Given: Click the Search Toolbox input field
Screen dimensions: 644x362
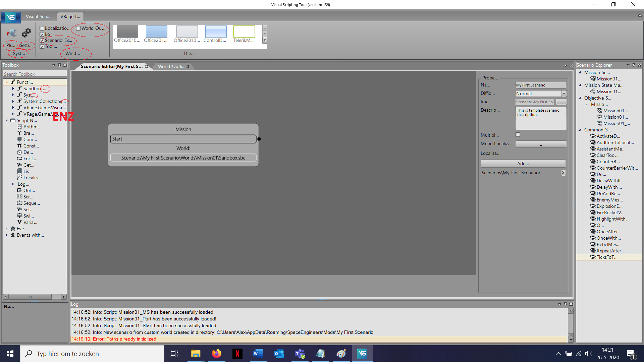Looking at the screenshot, I should [x=35, y=74].
